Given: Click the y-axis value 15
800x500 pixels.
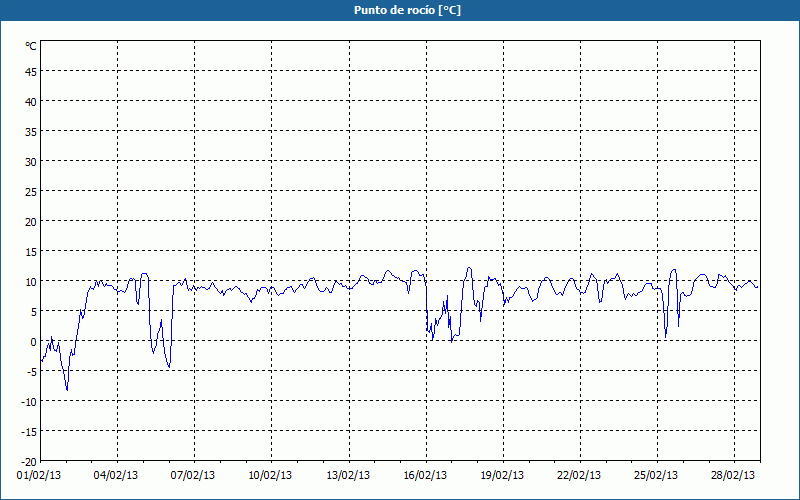Looking at the screenshot, I should 31,252.
